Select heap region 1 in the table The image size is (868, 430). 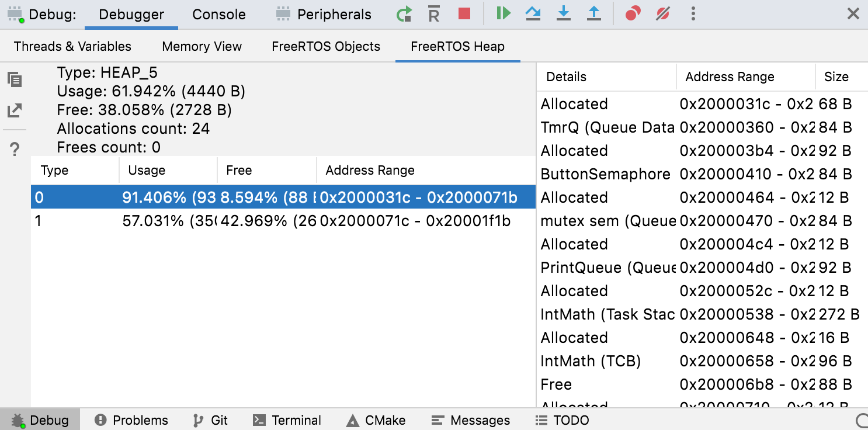[x=175, y=221]
